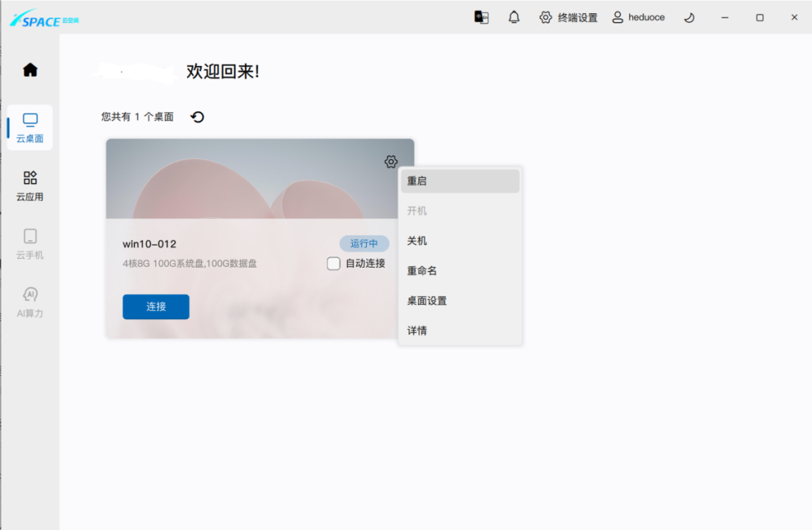Open the 云手机 sidebar section
812x530 pixels.
pos(30,244)
